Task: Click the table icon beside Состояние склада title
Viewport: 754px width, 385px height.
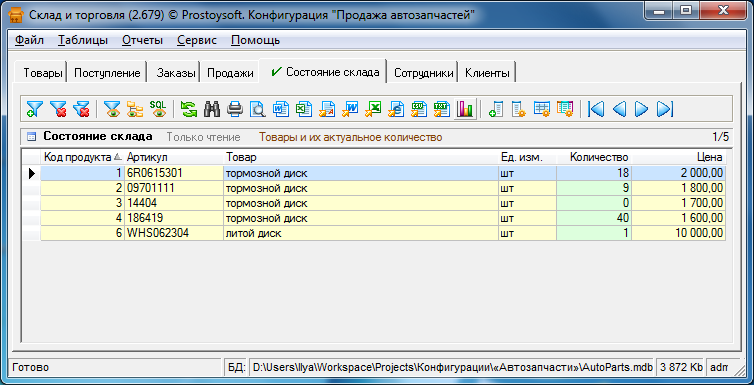Action: [x=31, y=137]
